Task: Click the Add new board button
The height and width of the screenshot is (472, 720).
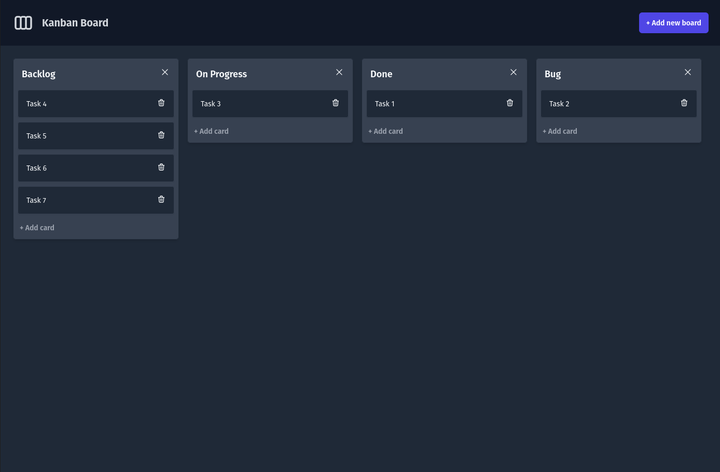Action: click(673, 23)
